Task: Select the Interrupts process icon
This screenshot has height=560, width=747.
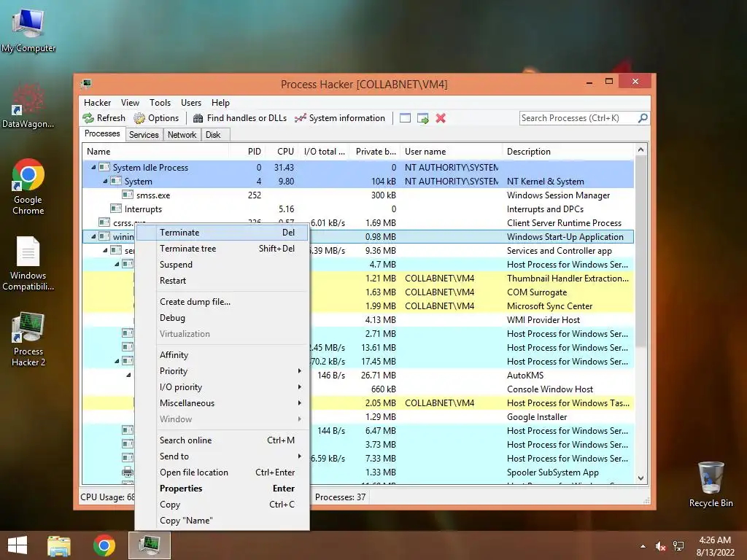Action: 116,209
